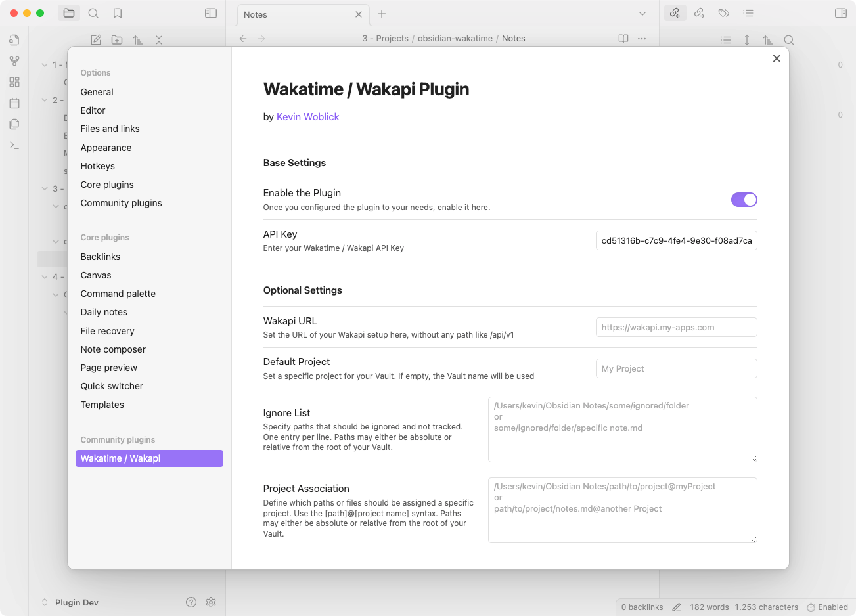
Task: Open the terminal icon in the ribbon
Action: 14,144
